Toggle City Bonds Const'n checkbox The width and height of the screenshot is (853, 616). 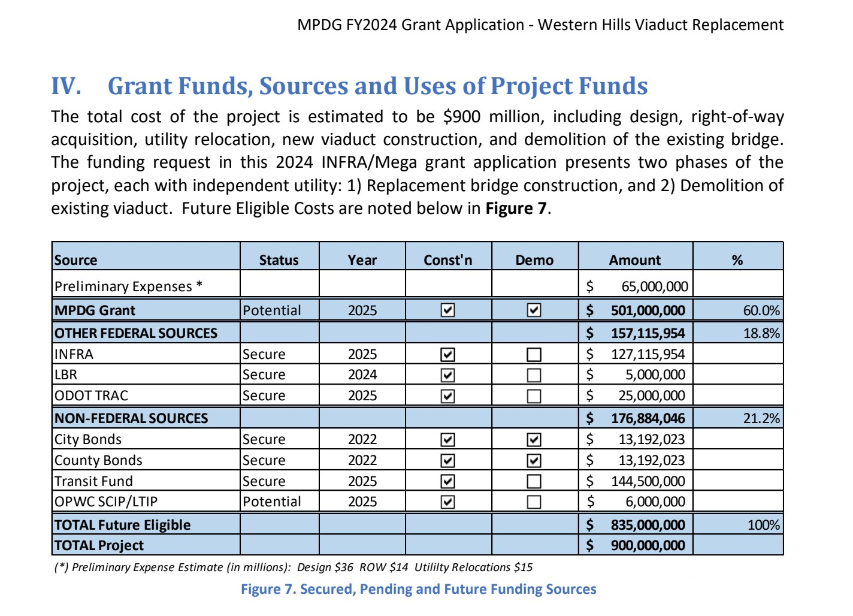point(447,440)
